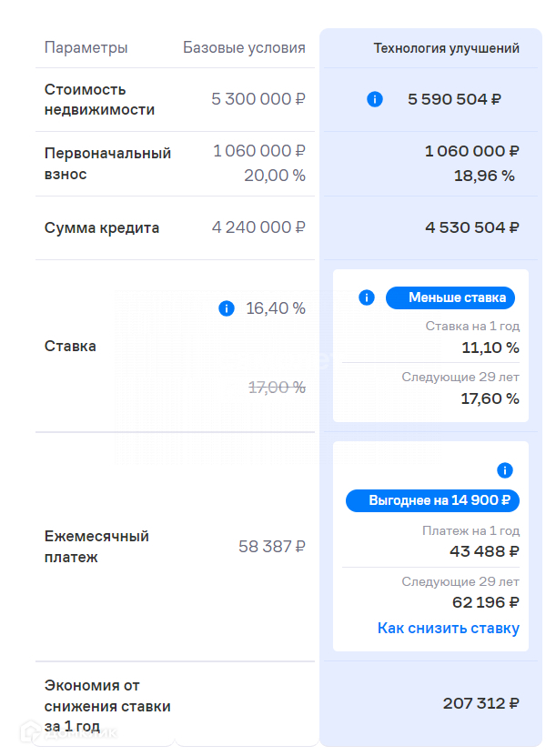
Task: Click info icon next to 5 590 504 ₽
Action: (x=374, y=99)
